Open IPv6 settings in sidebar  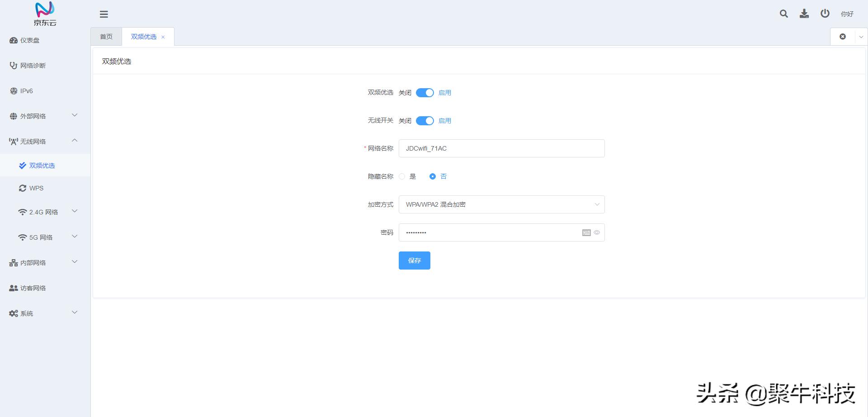(45, 91)
